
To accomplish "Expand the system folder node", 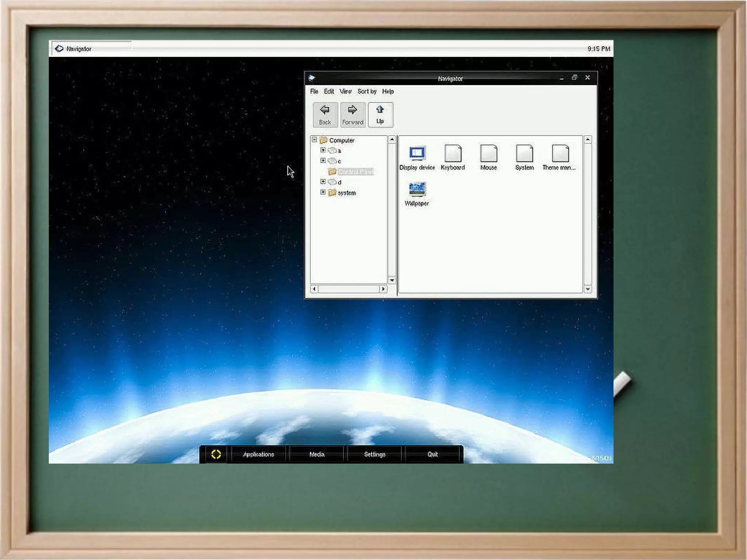I will pos(323,192).
